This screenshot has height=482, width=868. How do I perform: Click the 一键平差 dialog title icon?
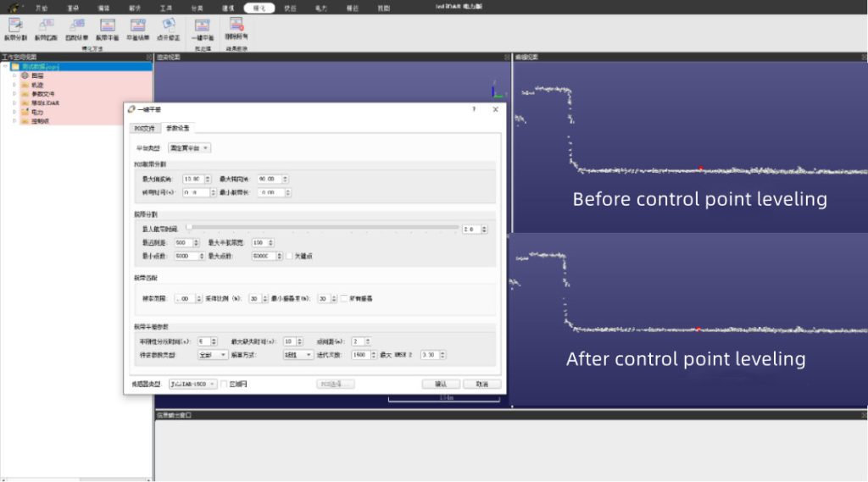coord(131,109)
